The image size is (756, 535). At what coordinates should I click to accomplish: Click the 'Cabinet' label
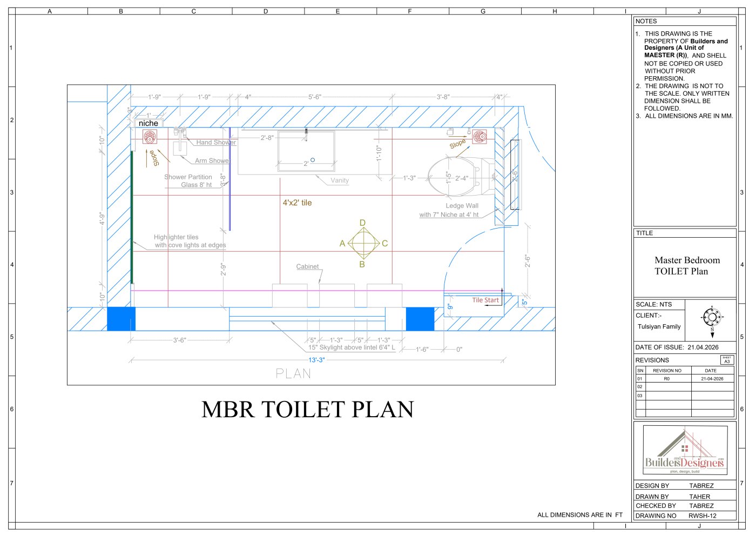click(307, 266)
